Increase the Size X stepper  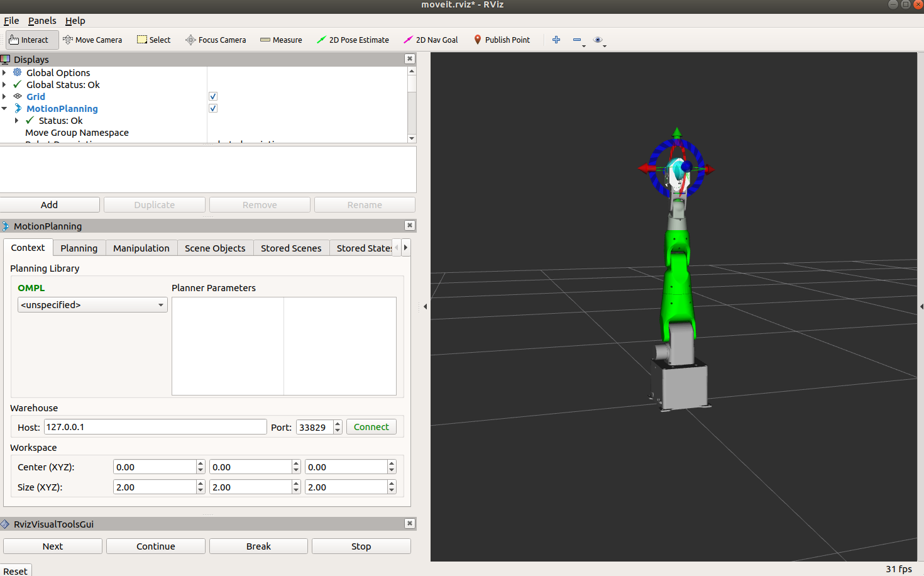click(x=201, y=484)
